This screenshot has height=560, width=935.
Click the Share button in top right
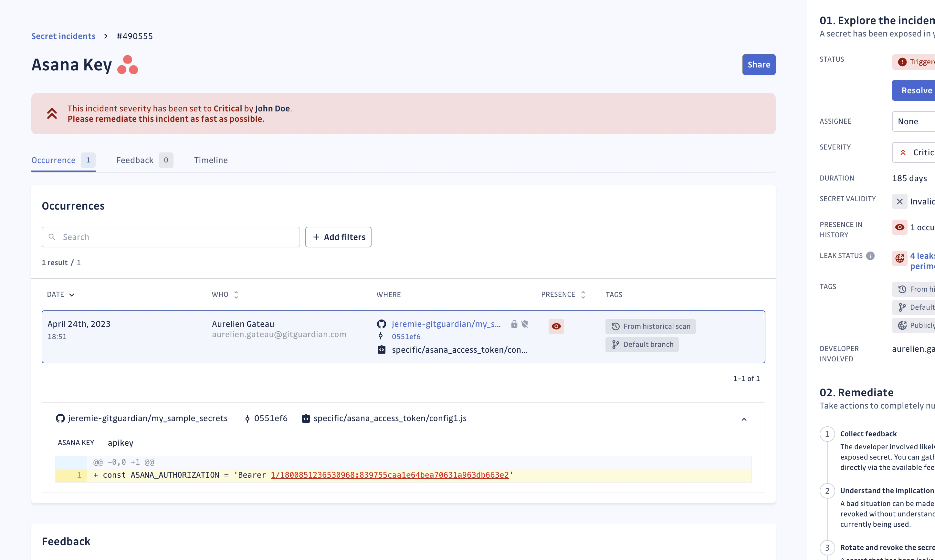pos(758,64)
